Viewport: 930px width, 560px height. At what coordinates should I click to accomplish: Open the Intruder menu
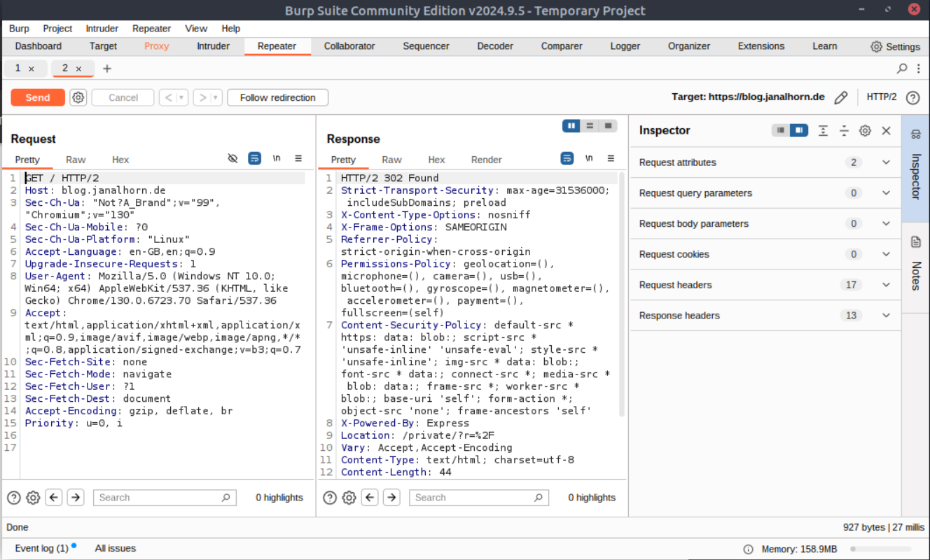coord(102,29)
